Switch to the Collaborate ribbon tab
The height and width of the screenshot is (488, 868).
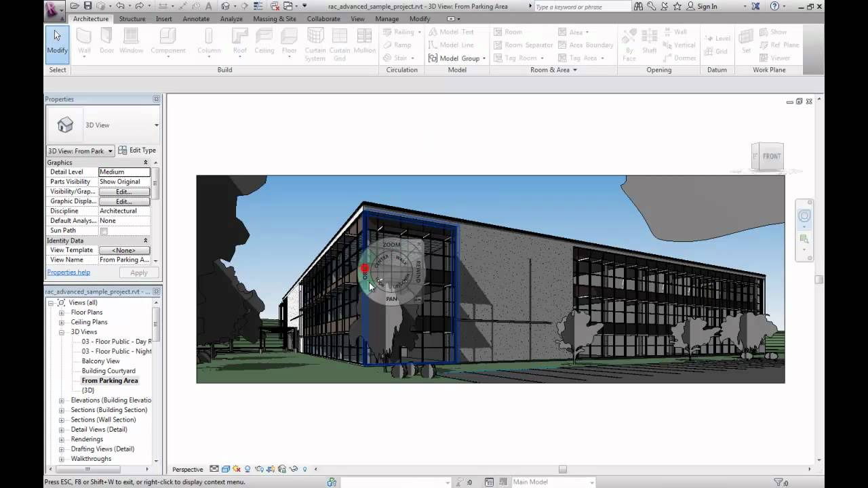(323, 19)
